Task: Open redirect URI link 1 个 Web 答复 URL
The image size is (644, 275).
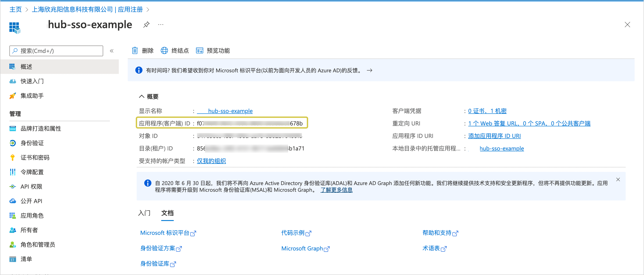Action: (529, 123)
